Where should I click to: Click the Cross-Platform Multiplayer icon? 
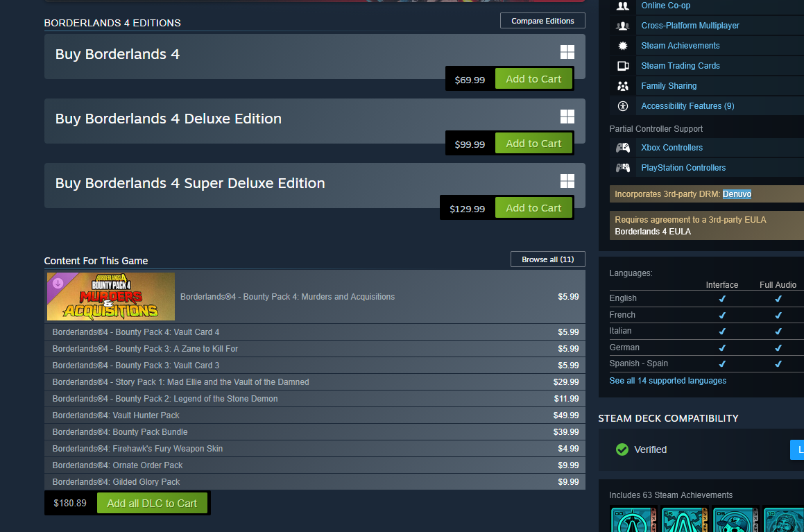(622, 26)
